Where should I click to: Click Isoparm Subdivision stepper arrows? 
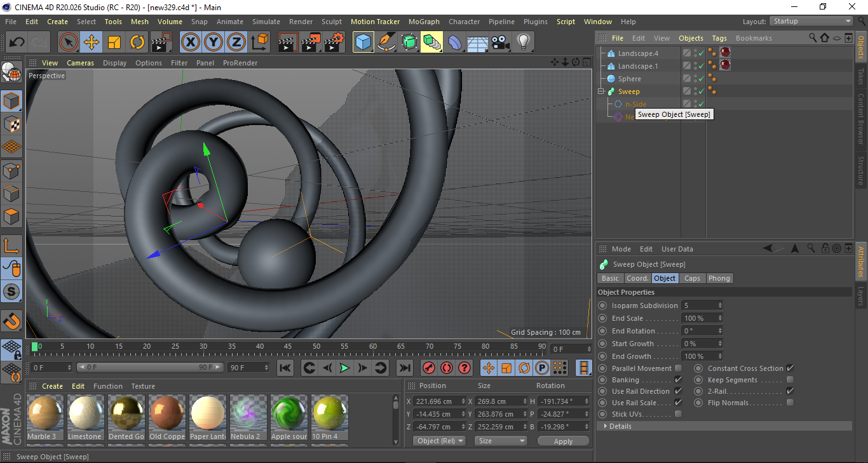click(720, 305)
